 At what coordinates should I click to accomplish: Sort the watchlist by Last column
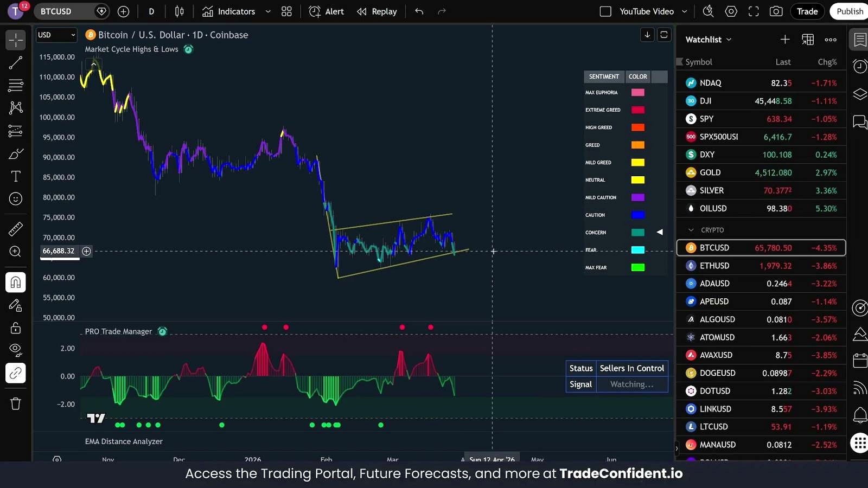tap(783, 62)
